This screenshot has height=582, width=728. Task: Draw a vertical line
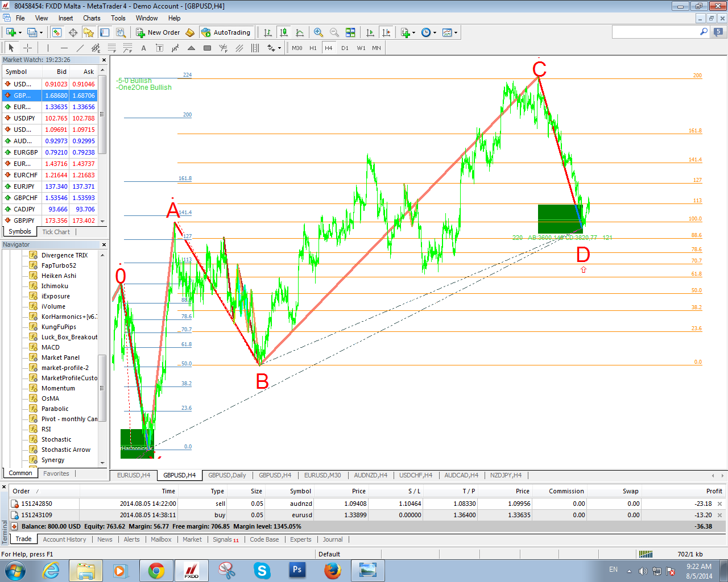coord(48,48)
